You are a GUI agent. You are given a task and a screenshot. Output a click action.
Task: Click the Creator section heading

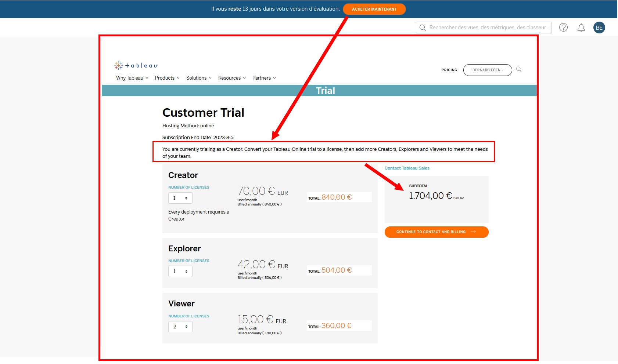(x=183, y=175)
